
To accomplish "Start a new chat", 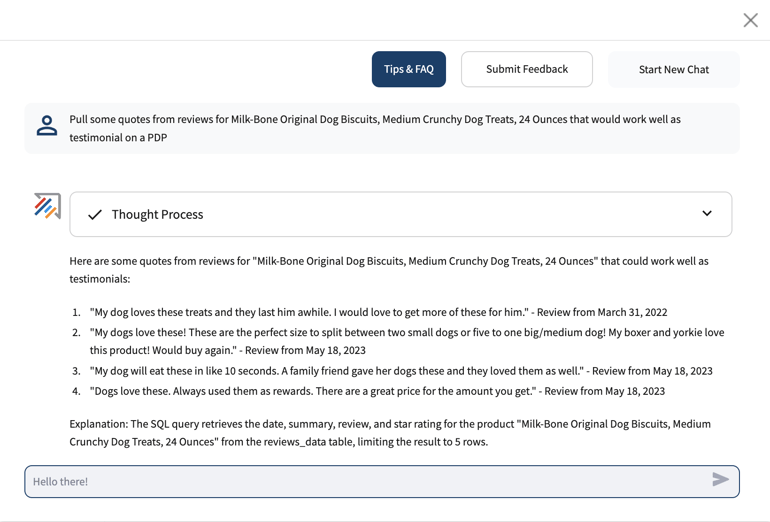I will pos(674,69).
